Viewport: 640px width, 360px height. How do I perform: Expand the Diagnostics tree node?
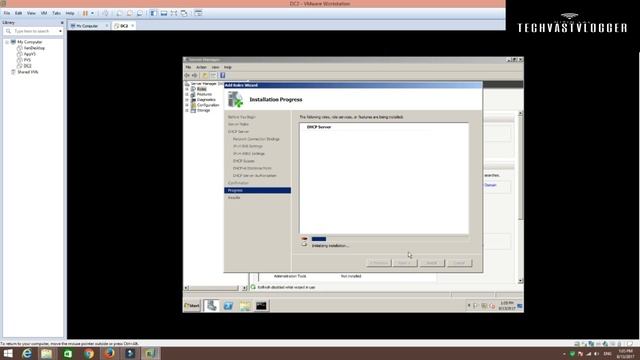pos(187,100)
